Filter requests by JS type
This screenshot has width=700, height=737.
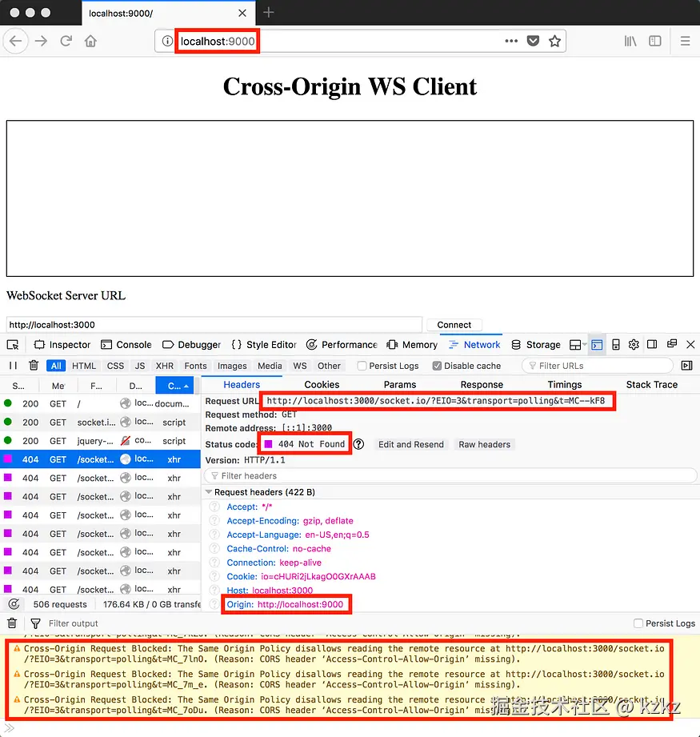point(139,366)
